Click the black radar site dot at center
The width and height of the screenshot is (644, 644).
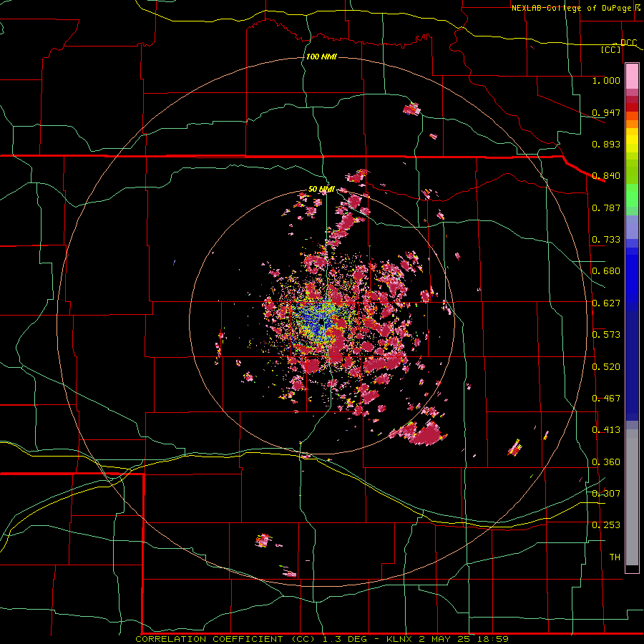tap(321, 322)
